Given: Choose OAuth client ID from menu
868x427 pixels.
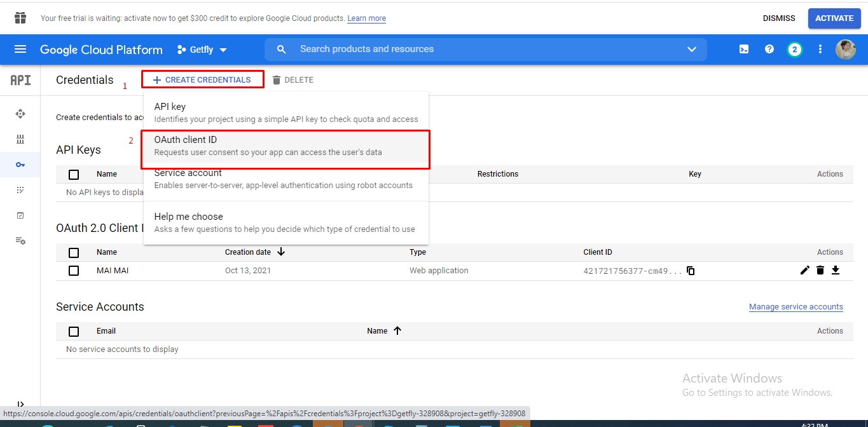Looking at the screenshot, I should [x=286, y=146].
